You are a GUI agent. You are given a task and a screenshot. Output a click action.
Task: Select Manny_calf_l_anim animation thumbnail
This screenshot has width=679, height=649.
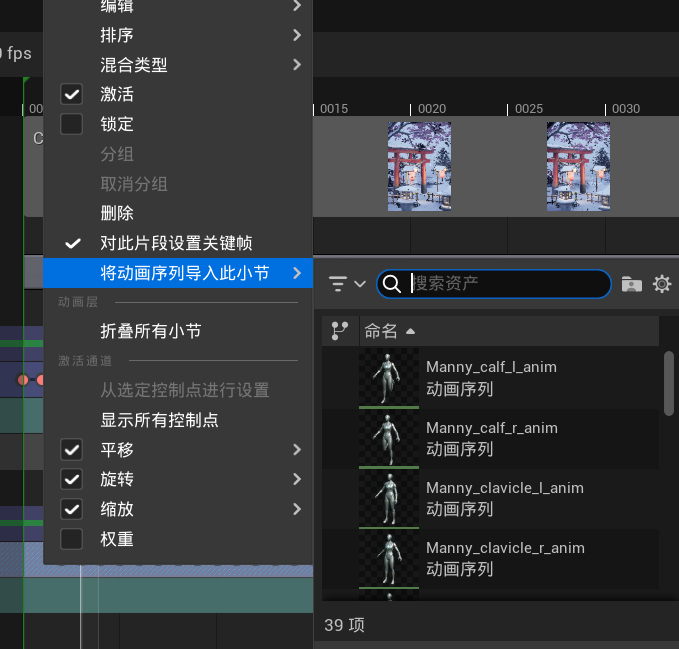coord(389,378)
